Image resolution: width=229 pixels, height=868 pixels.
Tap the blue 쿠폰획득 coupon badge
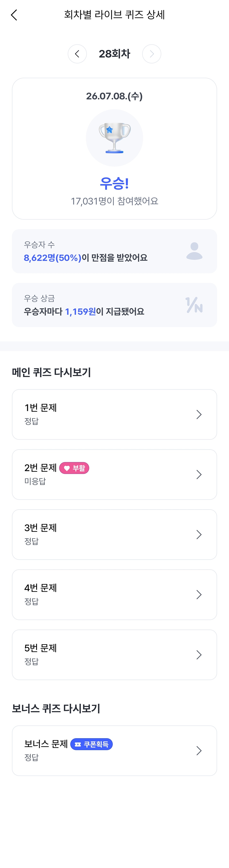(x=91, y=744)
